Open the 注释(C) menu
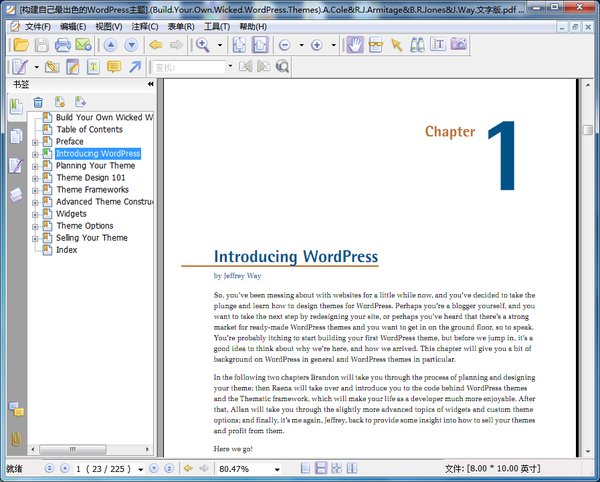The width and height of the screenshot is (600, 482). pyautogui.click(x=145, y=26)
